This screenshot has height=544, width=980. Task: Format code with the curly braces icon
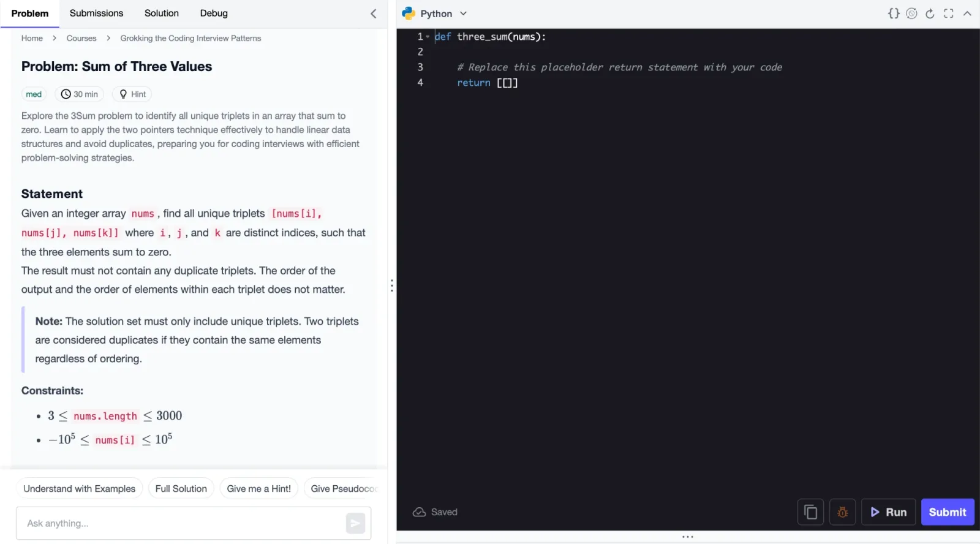coord(894,13)
